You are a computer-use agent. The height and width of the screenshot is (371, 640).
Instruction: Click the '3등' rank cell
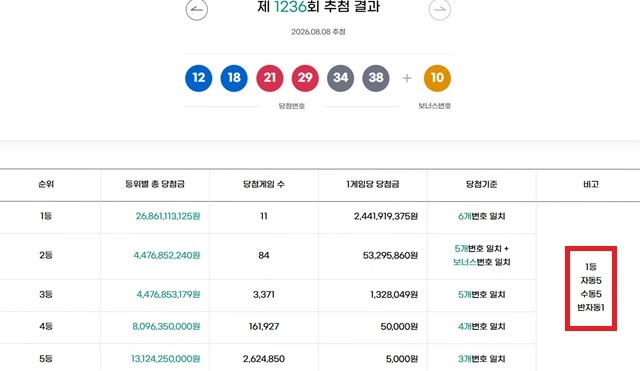(x=46, y=294)
